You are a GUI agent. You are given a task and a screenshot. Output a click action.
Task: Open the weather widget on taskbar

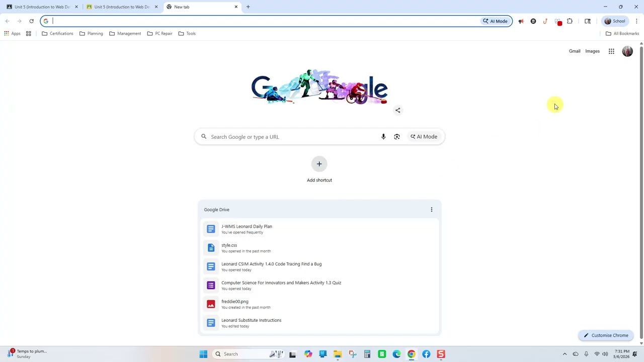click(x=26, y=354)
